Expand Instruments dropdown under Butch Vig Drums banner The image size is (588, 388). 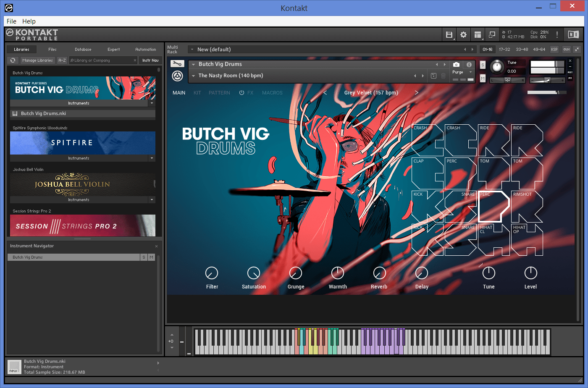pos(152,103)
